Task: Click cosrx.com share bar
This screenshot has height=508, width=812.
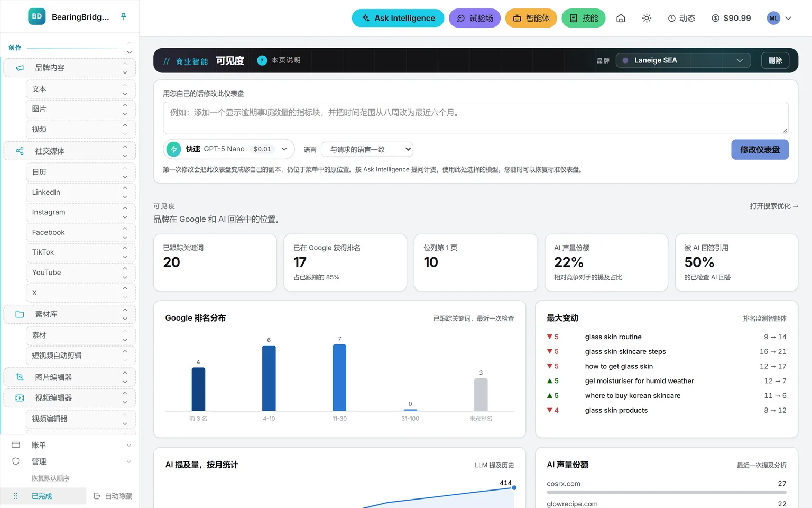Action: (x=667, y=492)
